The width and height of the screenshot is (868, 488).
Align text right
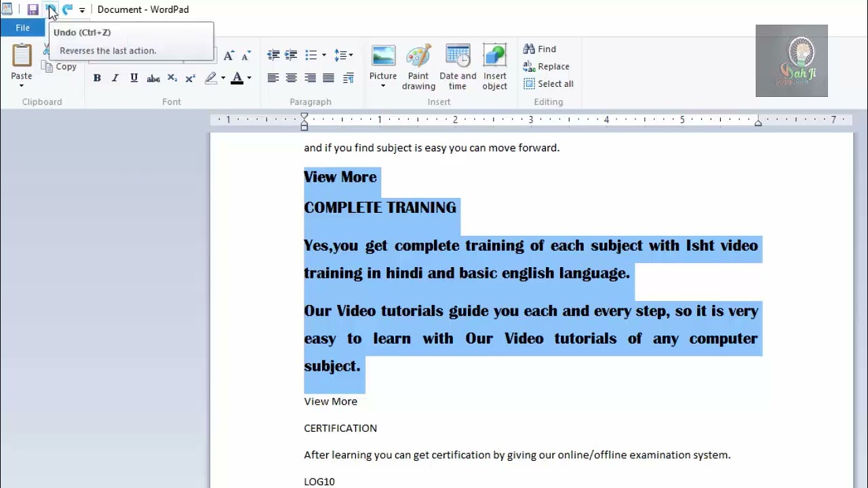[x=310, y=79]
